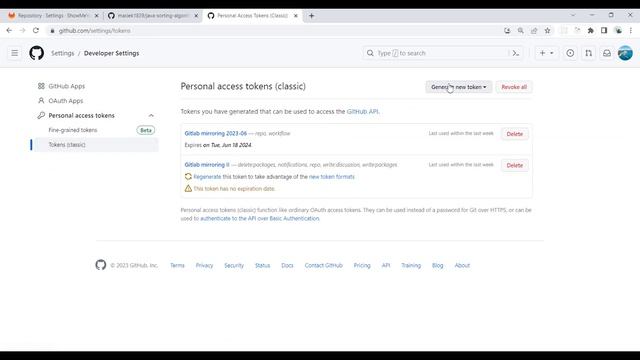This screenshot has width=640, height=360.
Task: View pull requests from header icon
Action: [589, 53]
